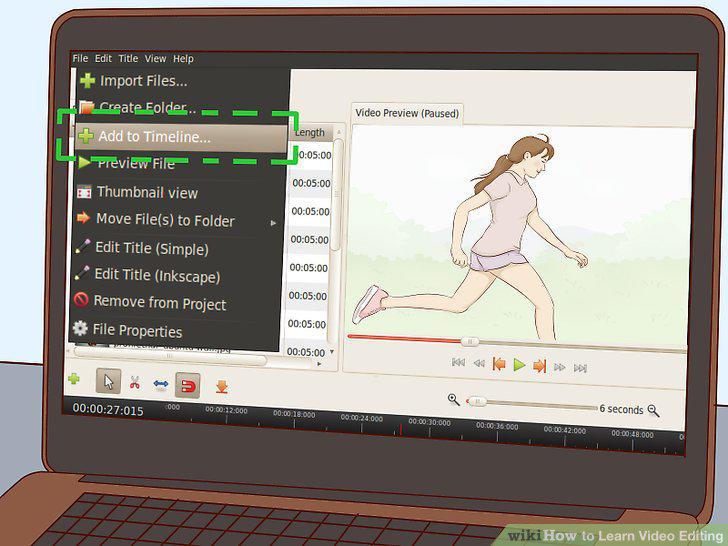Open the Help menu
Image resolution: width=728 pixels, height=546 pixels.
183,59
